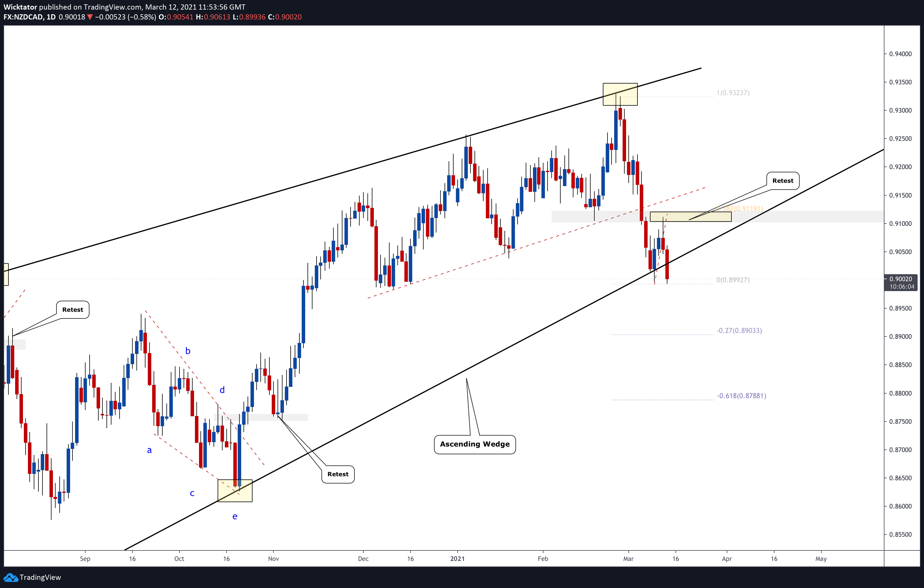Screen dimensions: 924x588
Task: Click the -0.618(0.87881) Fibonacci label
Action: click(741, 396)
